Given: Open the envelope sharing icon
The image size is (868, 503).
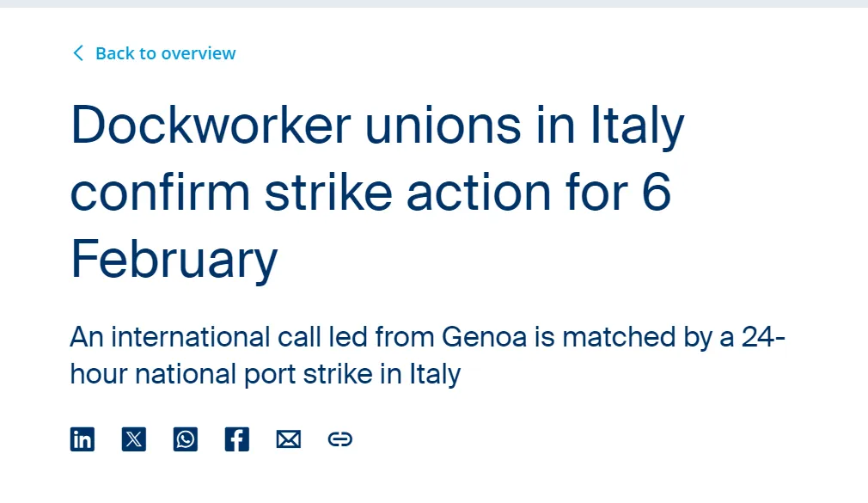Looking at the screenshot, I should (288, 439).
